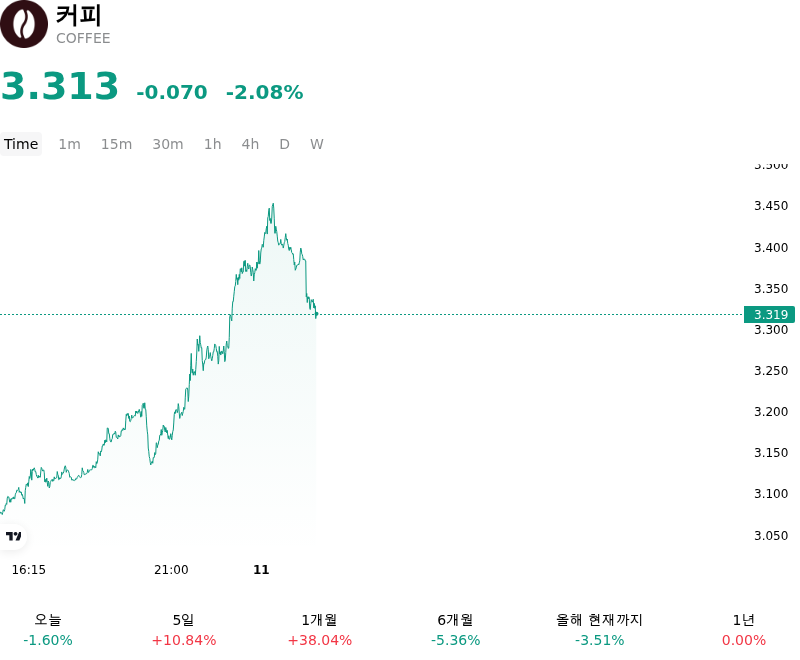The width and height of the screenshot is (800, 660).
Task: Switch to the 15m interval
Action: [x=116, y=144]
